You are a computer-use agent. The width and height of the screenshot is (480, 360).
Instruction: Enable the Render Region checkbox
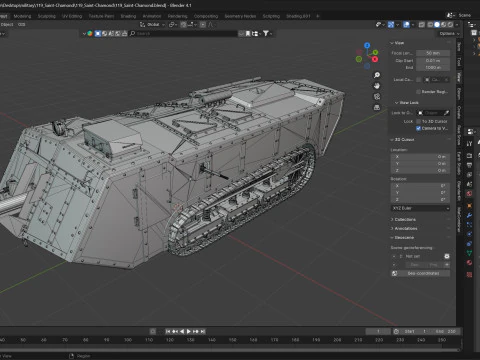point(419,92)
